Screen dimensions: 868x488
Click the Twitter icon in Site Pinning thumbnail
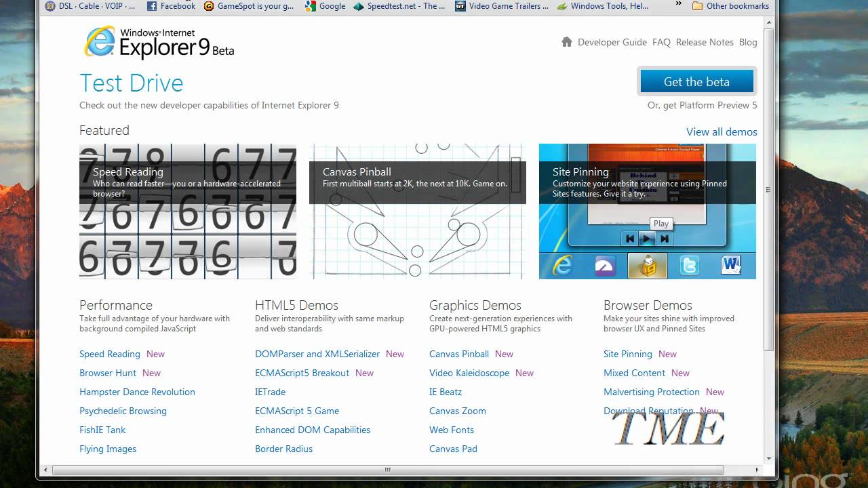(689, 266)
